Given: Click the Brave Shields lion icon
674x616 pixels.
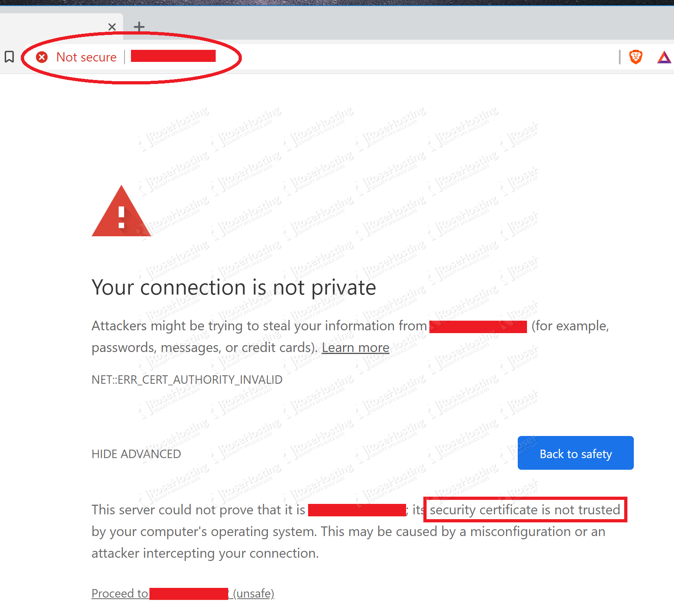Looking at the screenshot, I should pyautogui.click(x=635, y=57).
